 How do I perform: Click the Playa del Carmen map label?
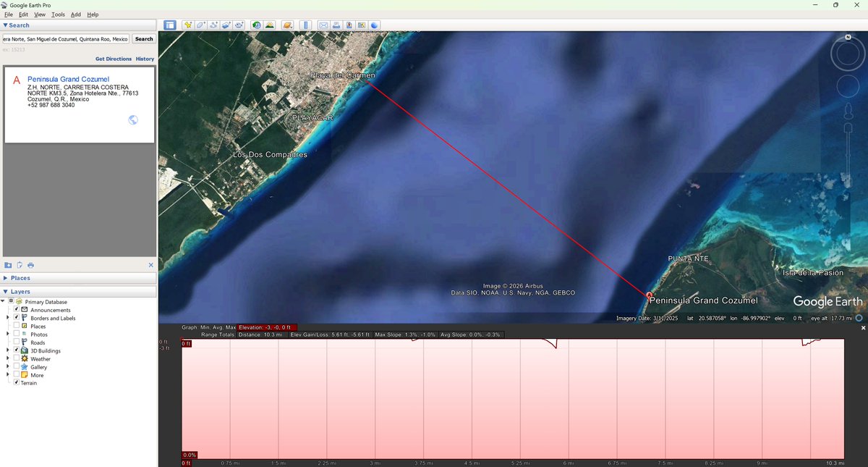(x=343, y=75)
